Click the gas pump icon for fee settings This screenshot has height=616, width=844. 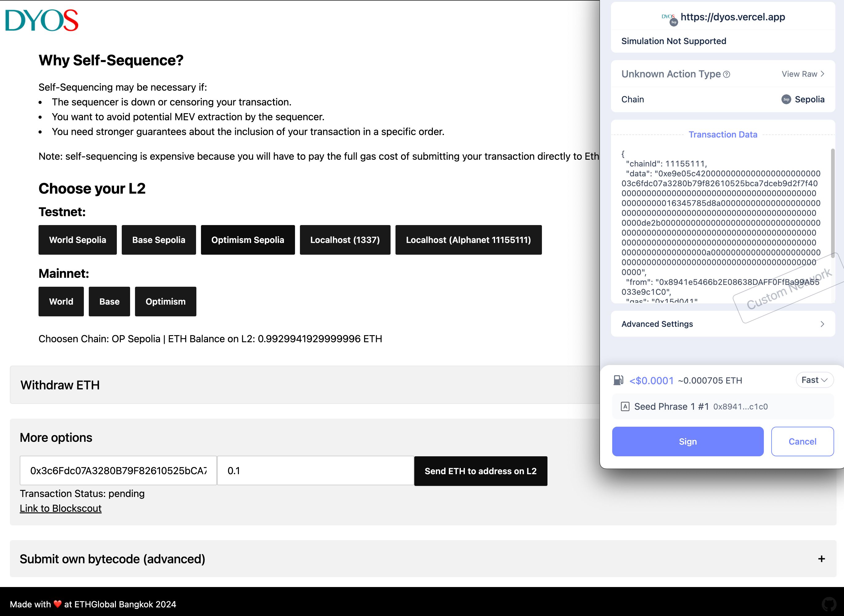click(619, 380)
